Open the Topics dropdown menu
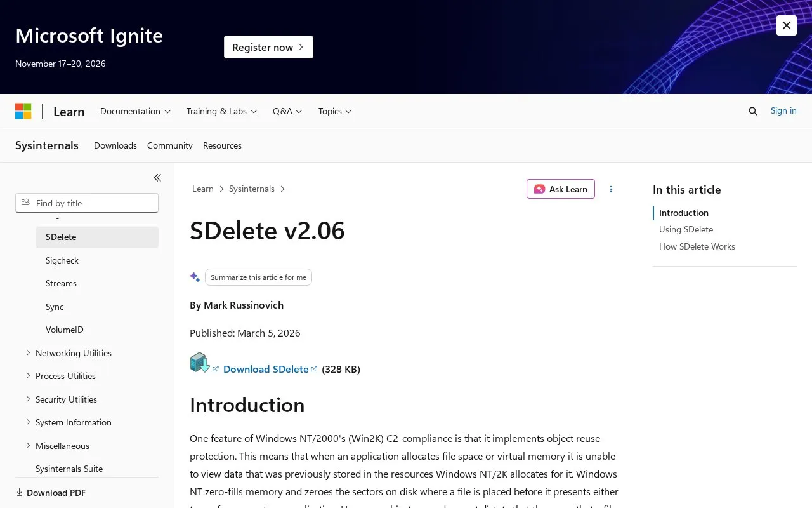This screenshot has width=812, height=508. tap(335, 111)
